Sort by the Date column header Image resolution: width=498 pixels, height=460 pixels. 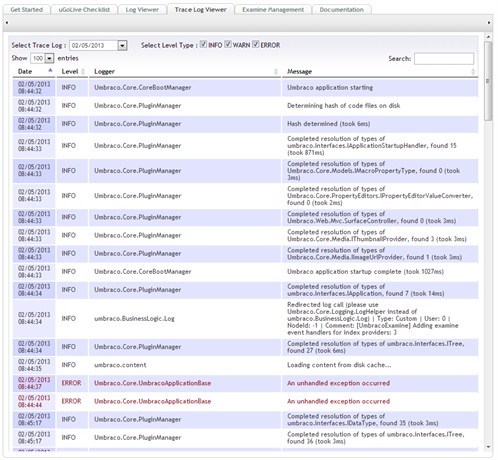[34, 71]
